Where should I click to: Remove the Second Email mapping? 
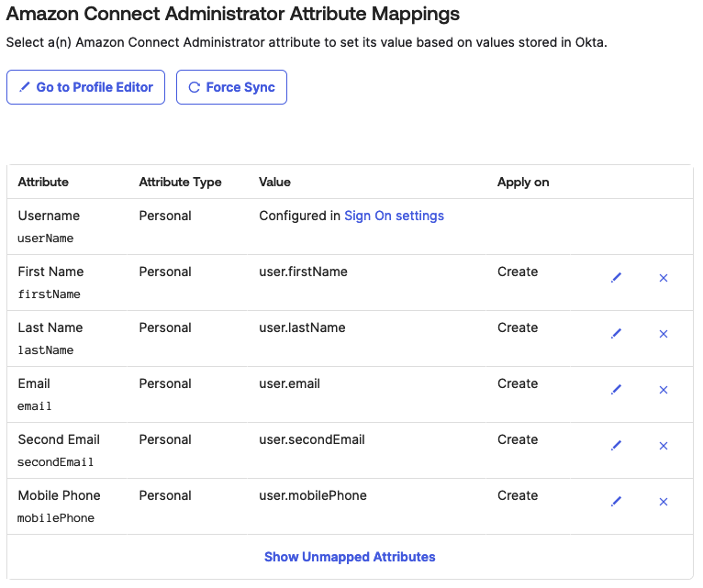click(x=664, y=446)
